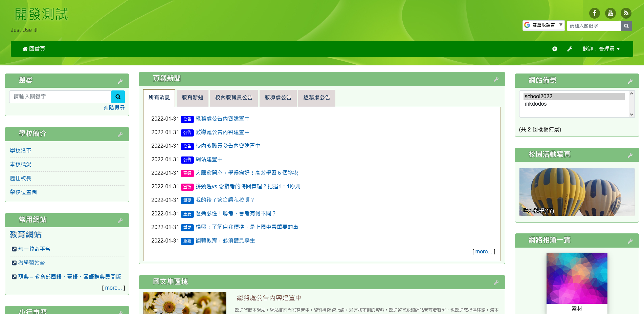644x314 pixels.
Task: Click the blue search button in 搜尋 block
Action: [x=118, y=97]
